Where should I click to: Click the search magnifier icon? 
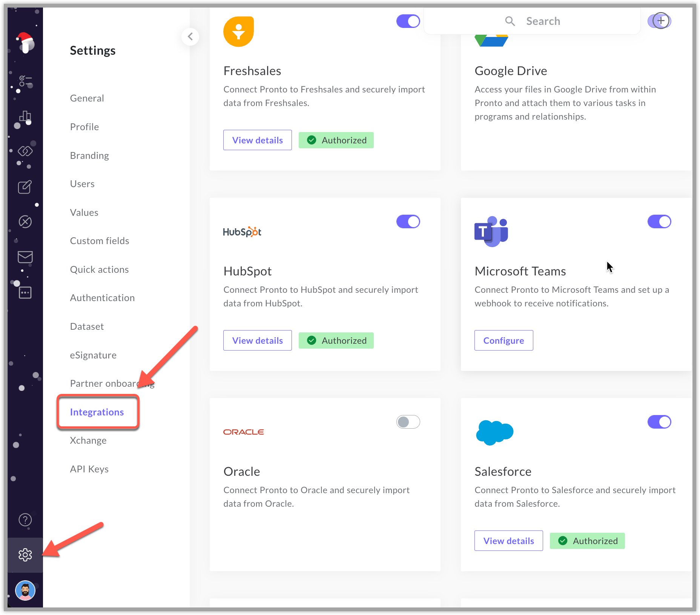click(x=510, y=21)
